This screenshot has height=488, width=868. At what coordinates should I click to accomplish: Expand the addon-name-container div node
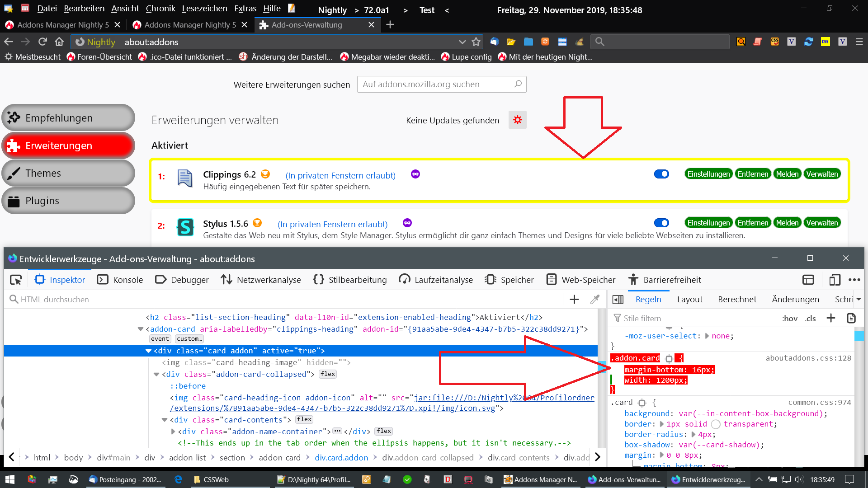pos(173,432)
